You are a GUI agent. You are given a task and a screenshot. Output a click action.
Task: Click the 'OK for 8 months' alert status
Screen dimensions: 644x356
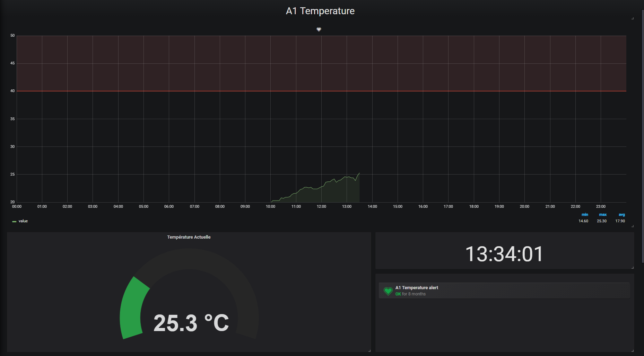[410, 294]
